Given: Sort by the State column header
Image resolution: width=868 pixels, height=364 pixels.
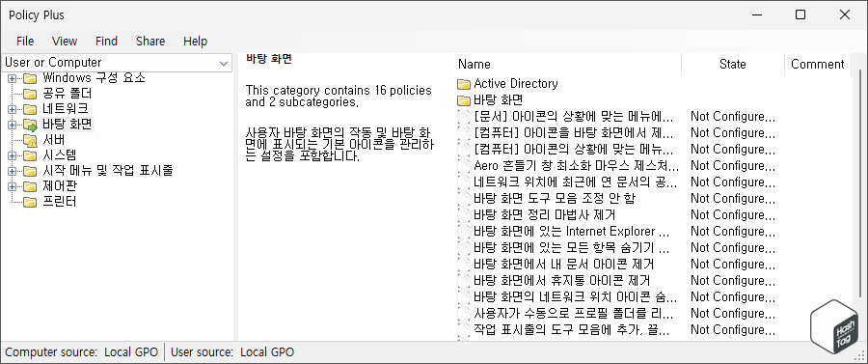Looking at the screenshot, I should [733, 65].
